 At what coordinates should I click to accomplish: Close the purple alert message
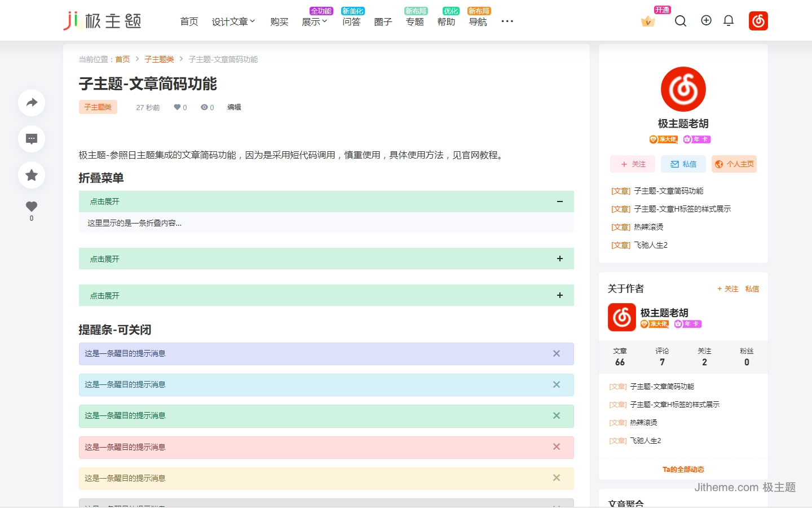(557, 353)
